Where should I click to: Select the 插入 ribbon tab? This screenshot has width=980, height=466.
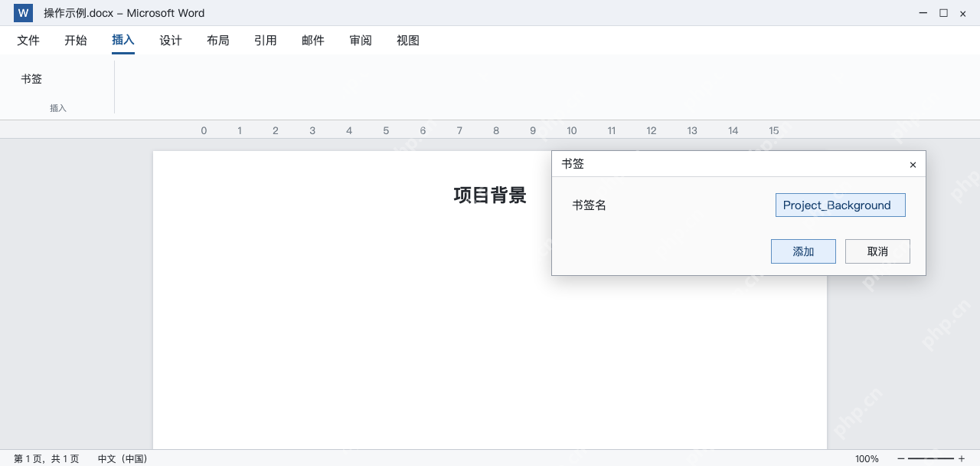tap(123, 41)
